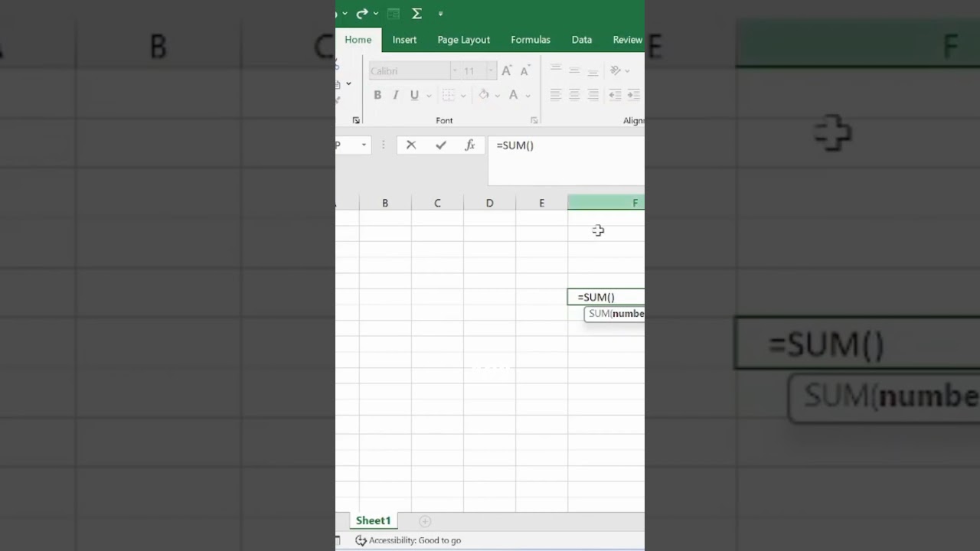Select the Data ribbon tab
980x551 pixels.
click(x=582, y=40)
